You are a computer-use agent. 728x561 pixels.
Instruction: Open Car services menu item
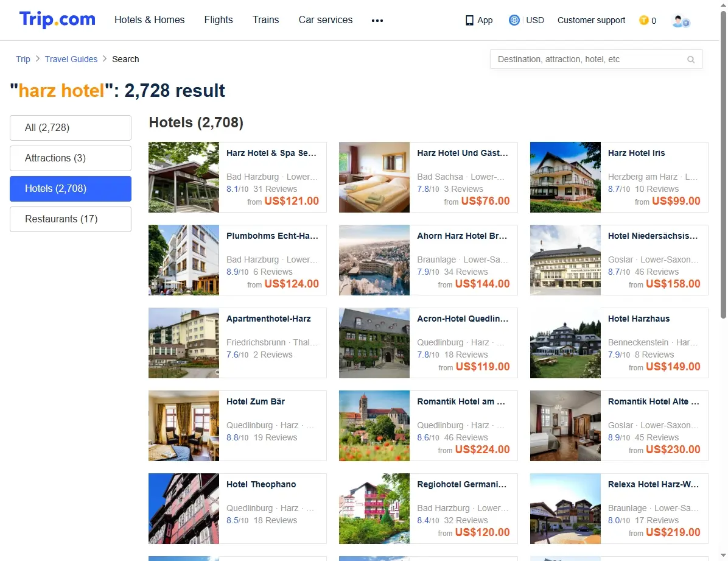point(326,20)
